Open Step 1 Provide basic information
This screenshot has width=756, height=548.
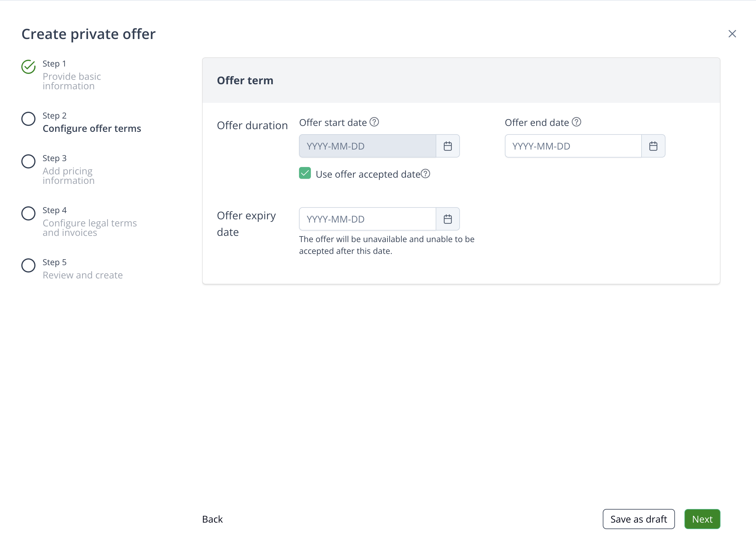point(71,81)
